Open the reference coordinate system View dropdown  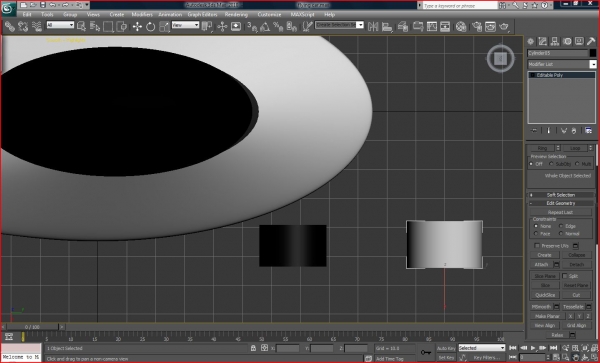pos(185,25)
